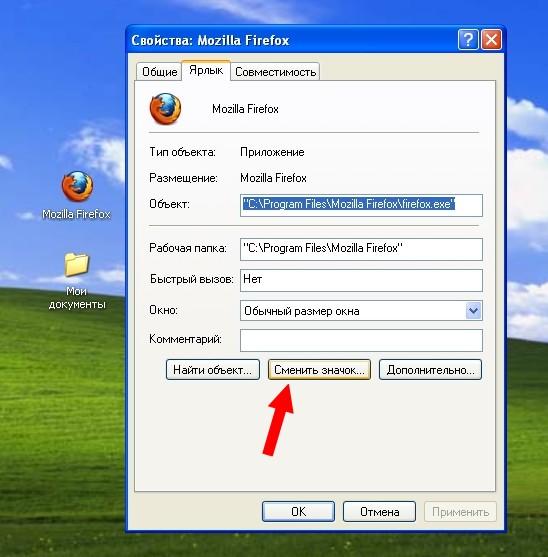Click the dialog title bar text Свойства: Mozilla Firefox
Screen dimensions: 548x557
pos(210,40)
